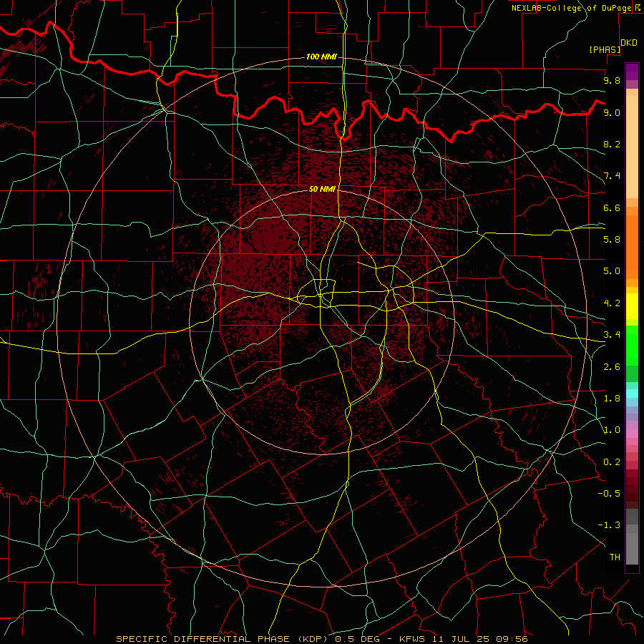Click the 50 NMI range ring label
The image size is (644, 644).
point(322,189)
